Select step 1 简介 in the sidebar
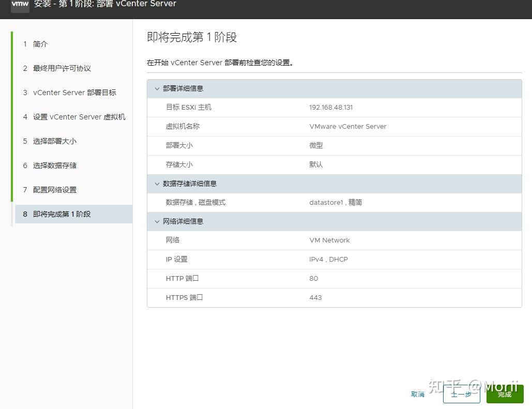532x409 pixels. (40, 44)
